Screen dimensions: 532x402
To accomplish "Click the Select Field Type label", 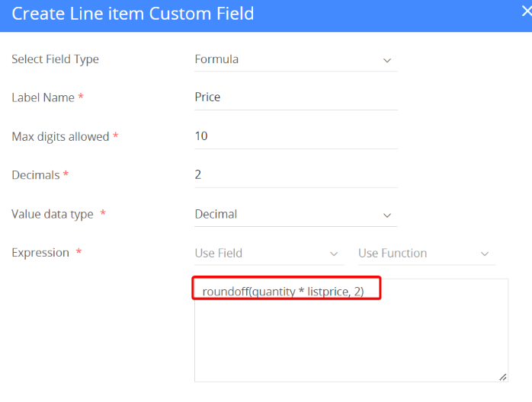I will [x=55, y=59].
